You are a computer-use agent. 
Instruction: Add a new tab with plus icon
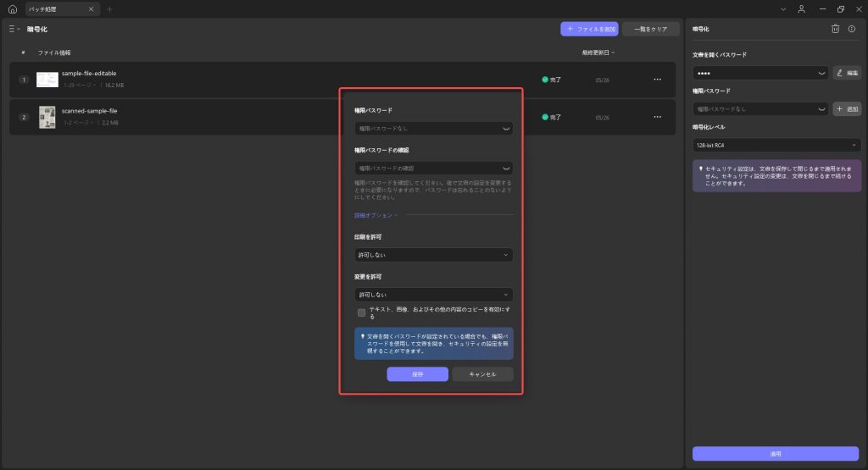pyautogui.click(x=109, y=8)
